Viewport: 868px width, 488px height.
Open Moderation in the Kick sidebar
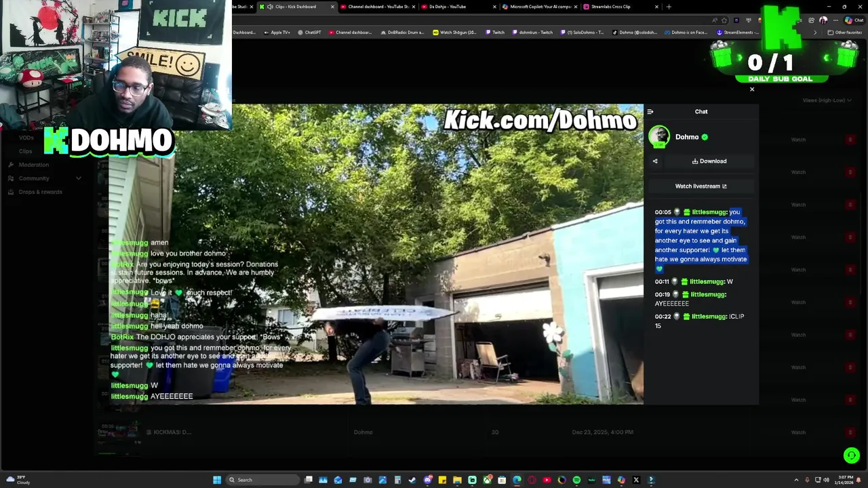coord(34,165)
